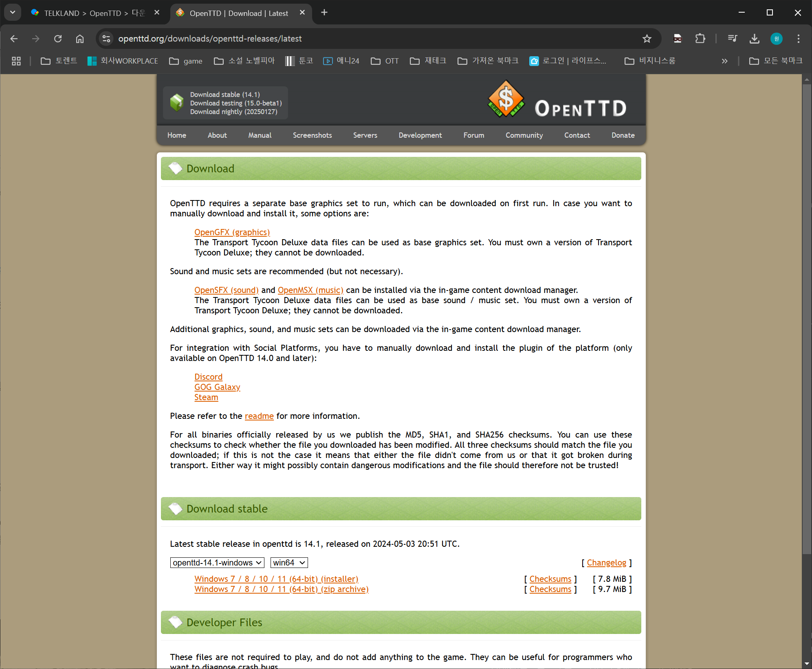Open the Extensions puzzle icon
Viewport: 812px width, 669px height.
tap(700, 39)
